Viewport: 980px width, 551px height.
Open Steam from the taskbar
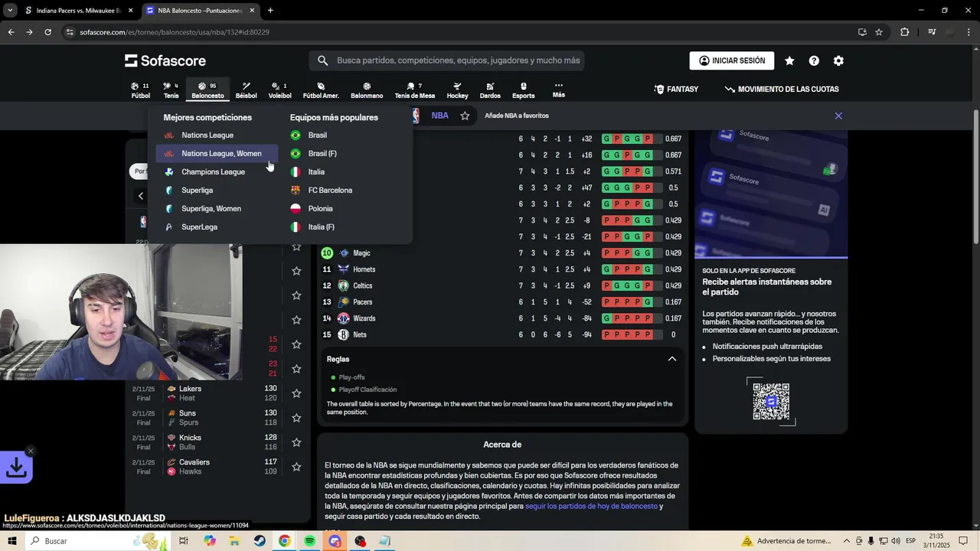[260, 541]
